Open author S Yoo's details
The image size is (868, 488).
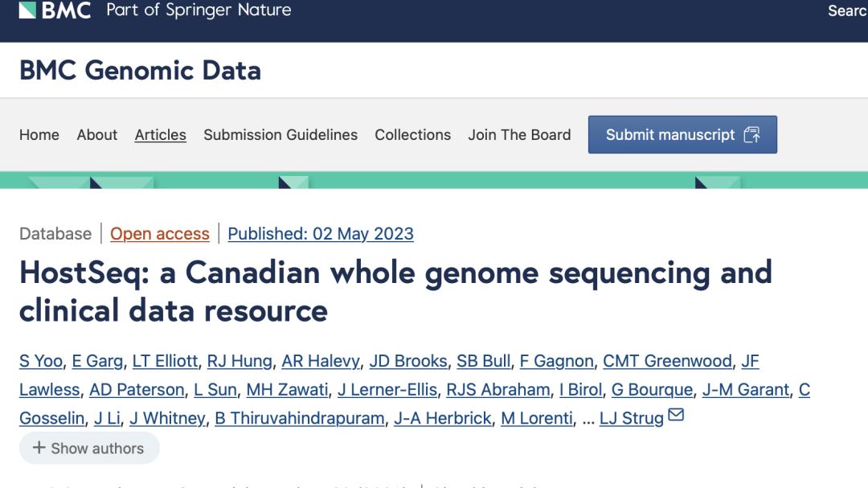41,362
